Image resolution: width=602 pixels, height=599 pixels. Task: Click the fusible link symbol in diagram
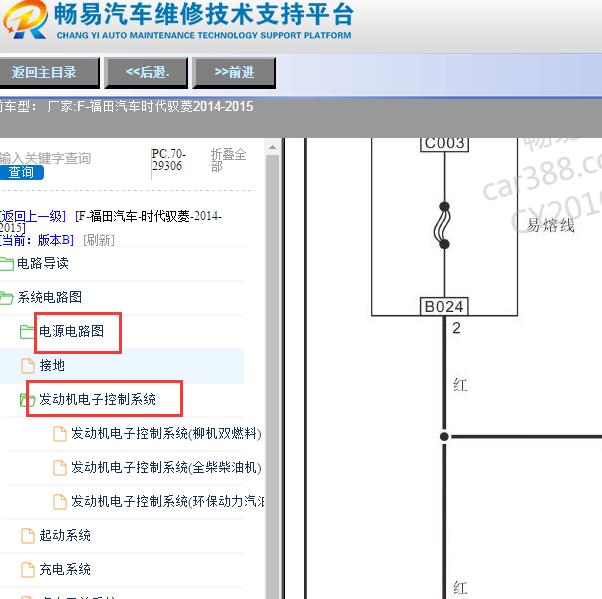[x=443, y=225]
